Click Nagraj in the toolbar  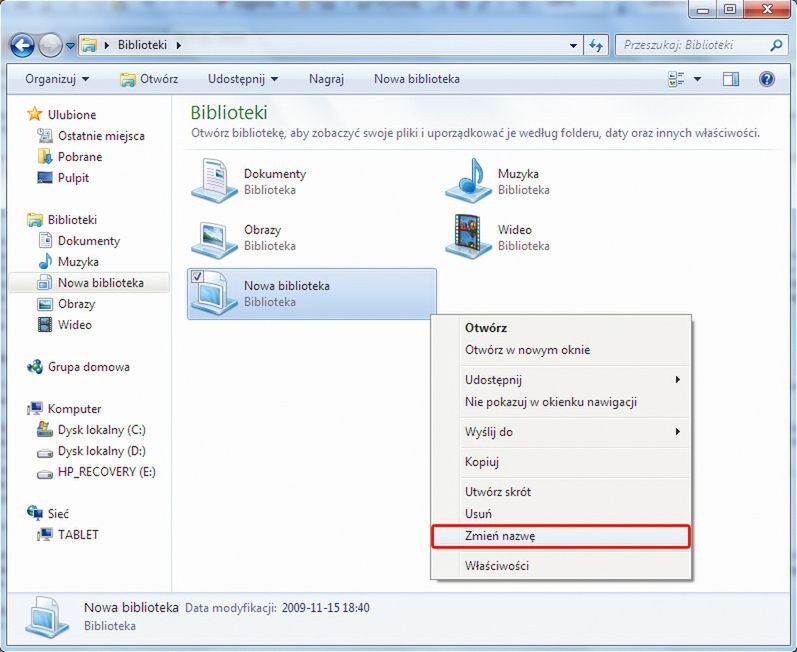326,79
